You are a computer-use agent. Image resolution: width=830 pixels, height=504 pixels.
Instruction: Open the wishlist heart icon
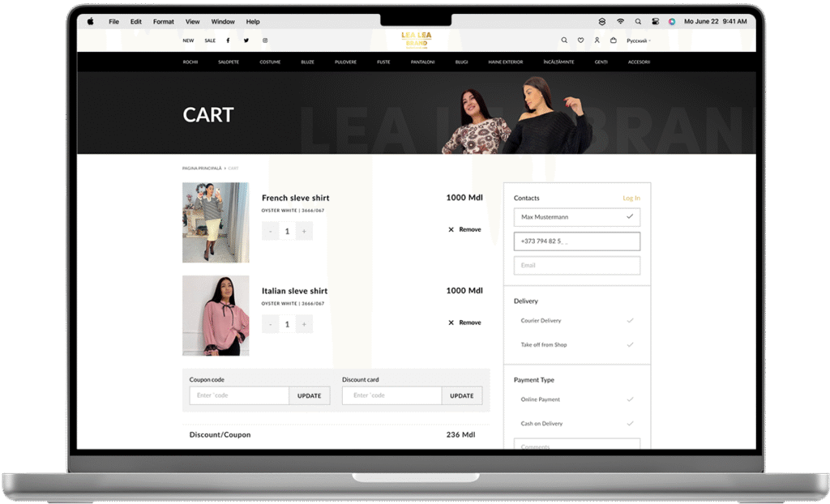[x=580, y=41]
